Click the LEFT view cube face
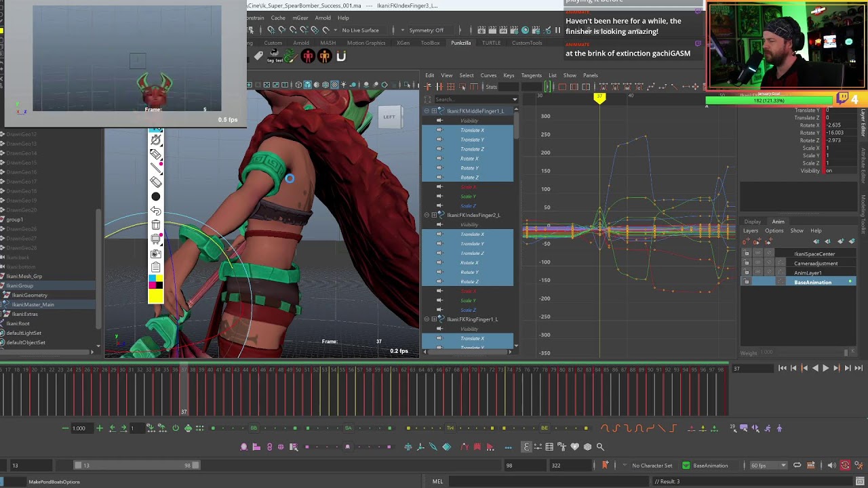 389,117
